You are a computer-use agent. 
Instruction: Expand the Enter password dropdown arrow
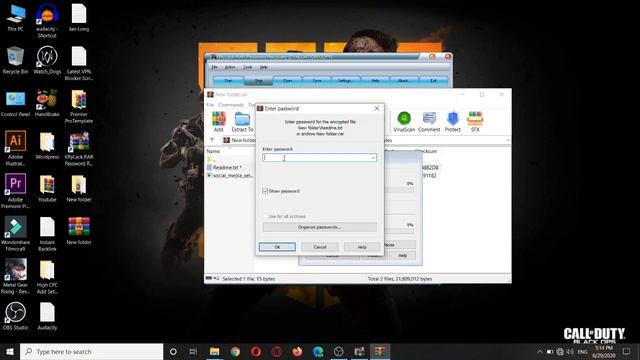coord(373,158)
